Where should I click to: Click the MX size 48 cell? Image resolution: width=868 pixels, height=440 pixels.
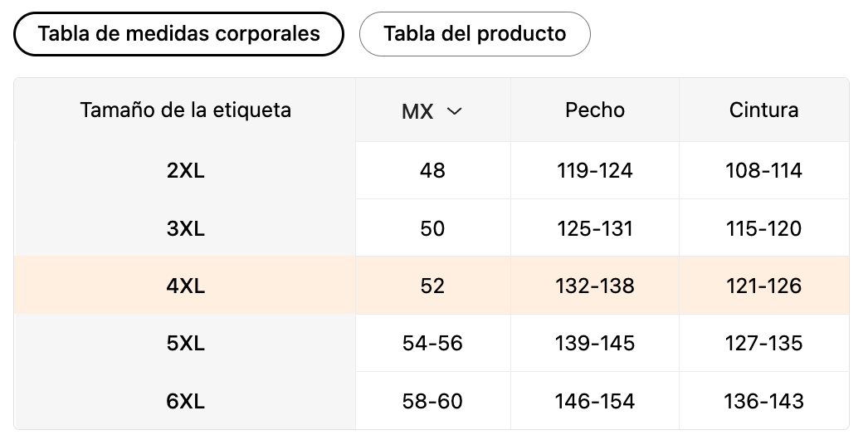432,171
